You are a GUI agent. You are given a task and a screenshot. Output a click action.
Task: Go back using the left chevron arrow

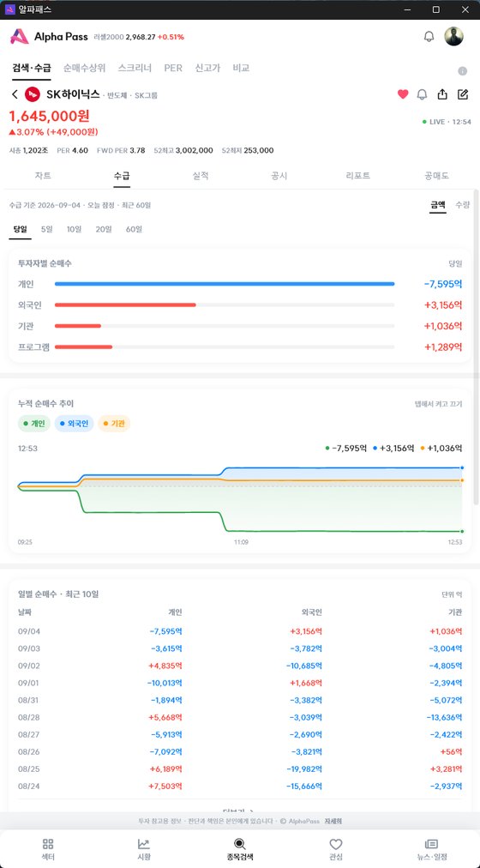[15, 94]
